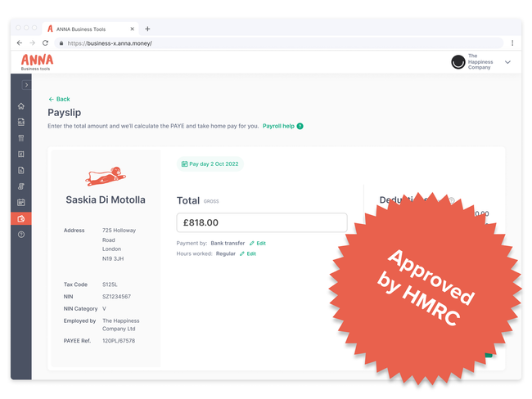Viewport: 532px width, 399px height.
Task: Open the help question mark sidebar icon
Action: pos(21,235)
